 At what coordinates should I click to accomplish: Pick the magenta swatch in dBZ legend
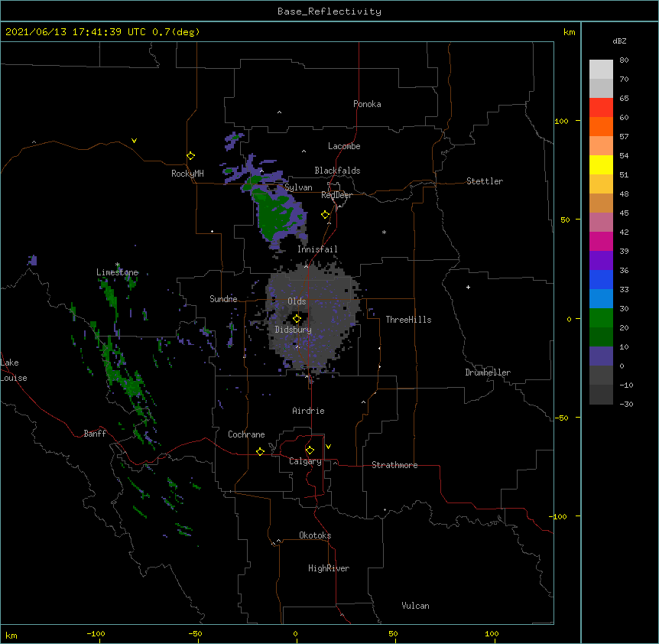pos(601,241)
